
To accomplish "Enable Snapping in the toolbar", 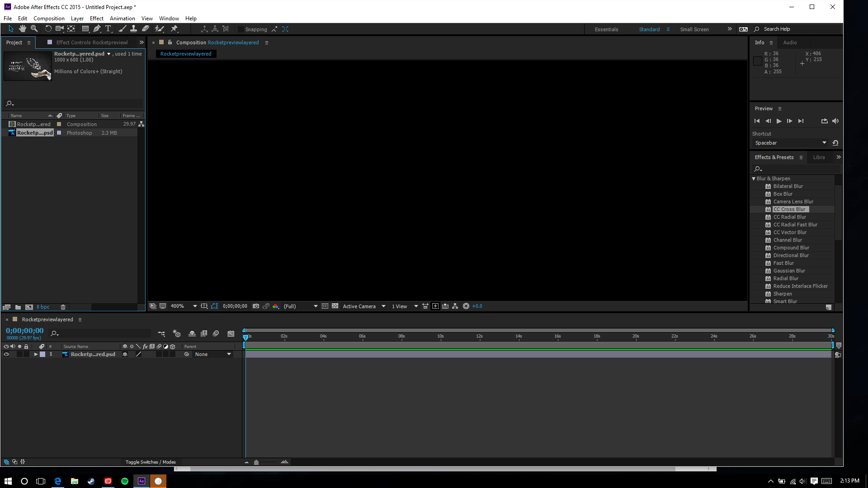I will [x=241, y=29].
